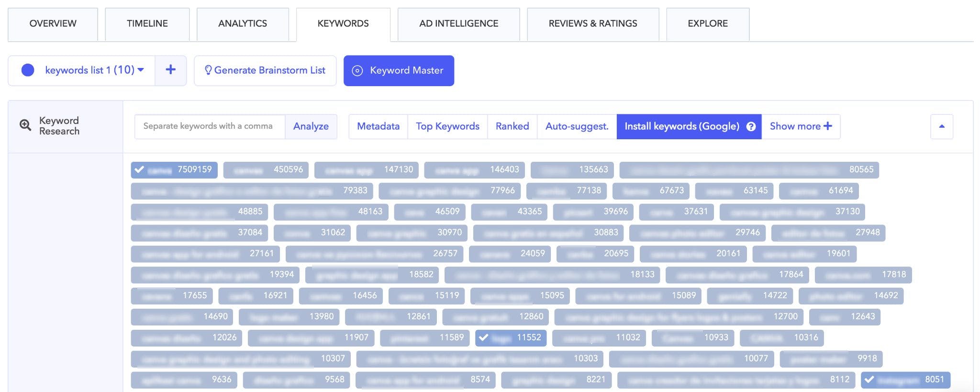
Task: Collapse the keyword research panel with up arrow
Action: (x=941, y=126)
